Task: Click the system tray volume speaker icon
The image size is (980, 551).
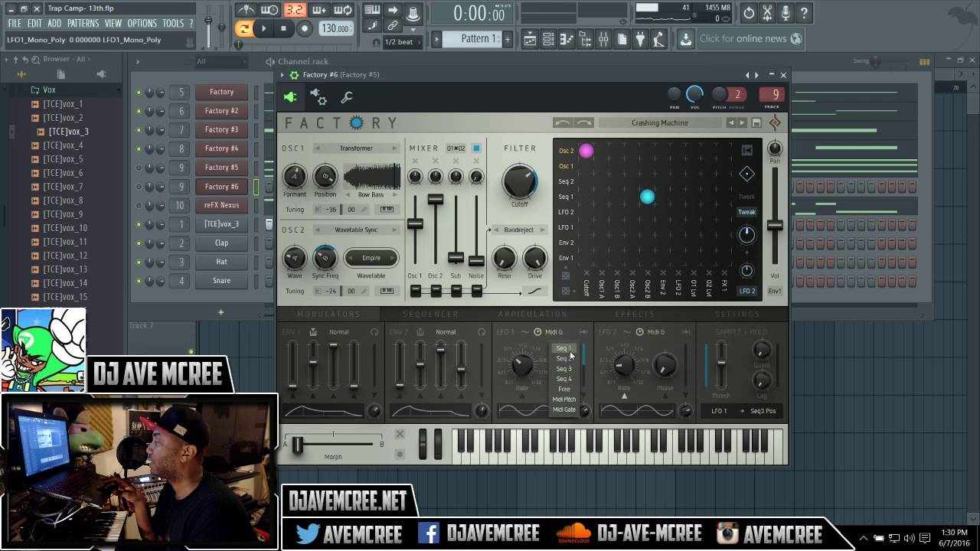Action: (909, 538)
